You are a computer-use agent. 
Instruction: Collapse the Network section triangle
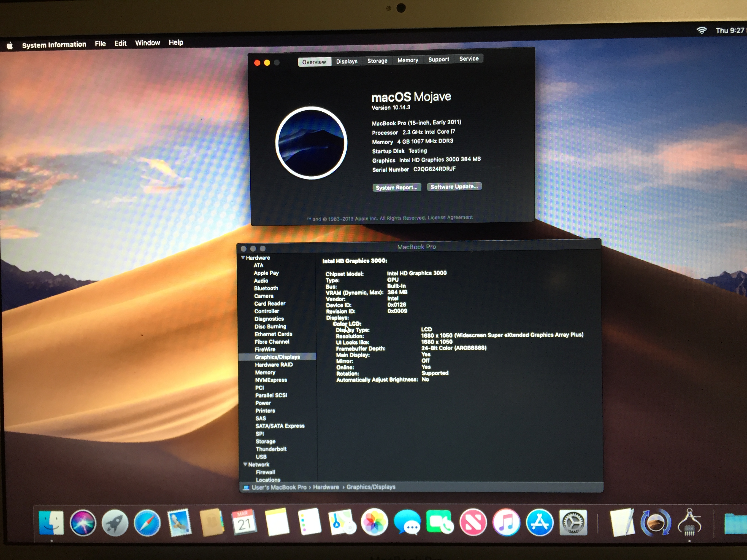tap(245, 464)
